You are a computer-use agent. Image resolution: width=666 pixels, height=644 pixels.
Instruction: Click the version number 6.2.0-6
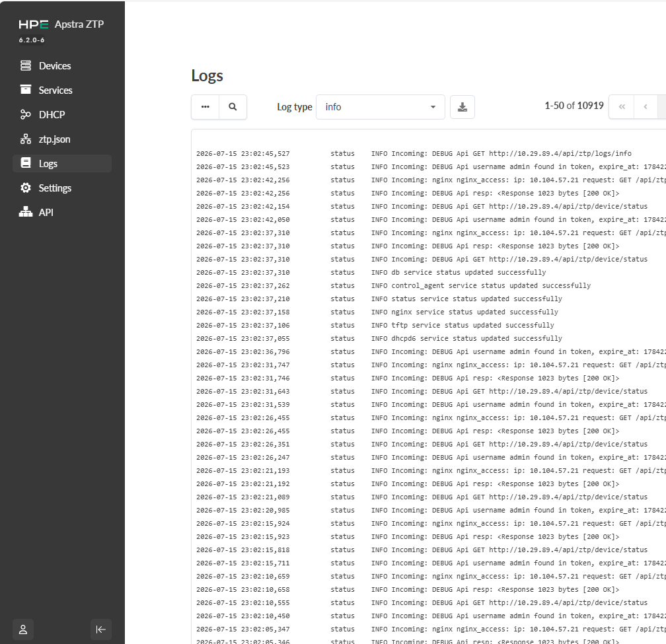click(32, 40)
